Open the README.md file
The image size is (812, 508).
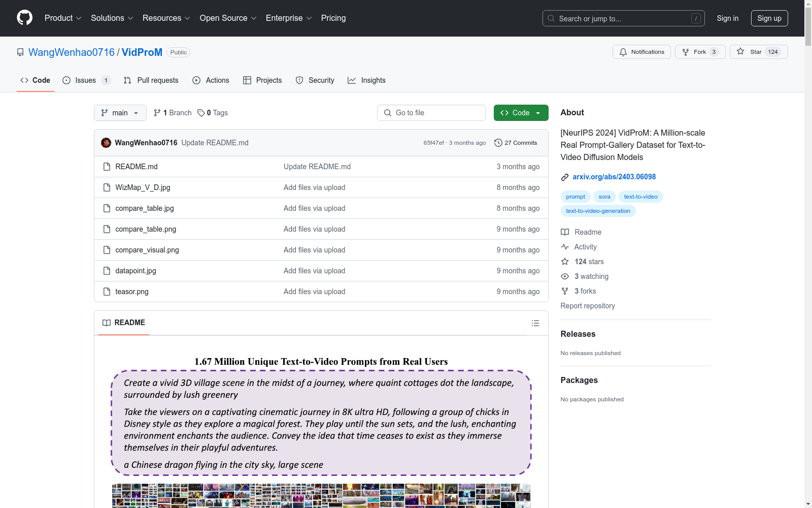pos(137,167)
